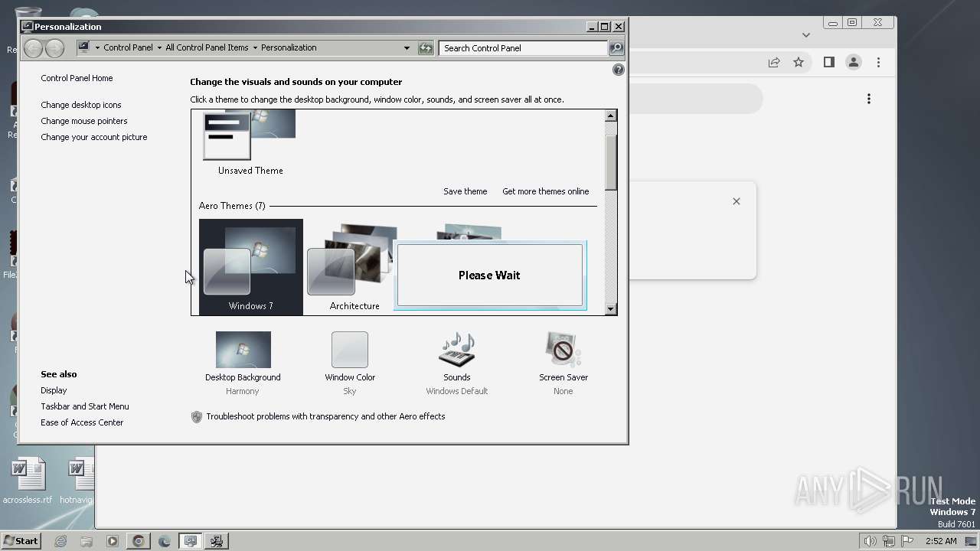Open the acrossless.rtf desktop file
The height and width of the screenshot is (551, 980).
28,481
